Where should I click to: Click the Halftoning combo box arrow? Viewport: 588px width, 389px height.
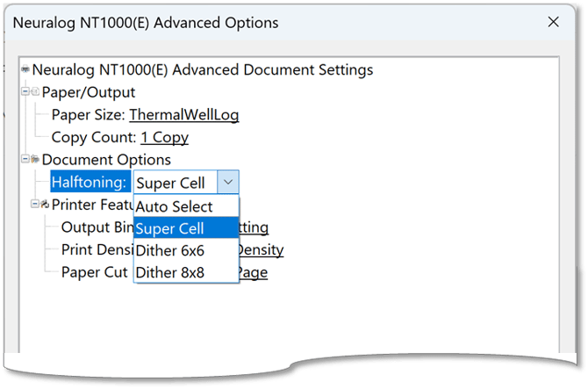click(227, 183)
